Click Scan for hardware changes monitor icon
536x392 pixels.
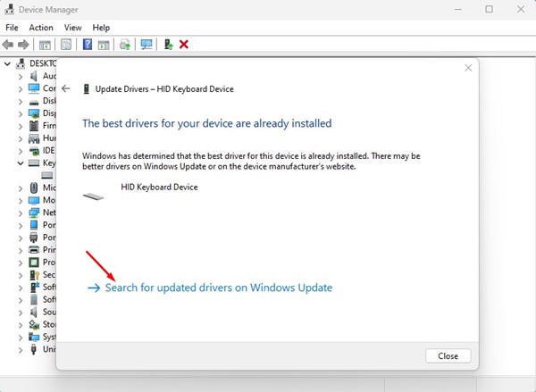coord(147,45)
